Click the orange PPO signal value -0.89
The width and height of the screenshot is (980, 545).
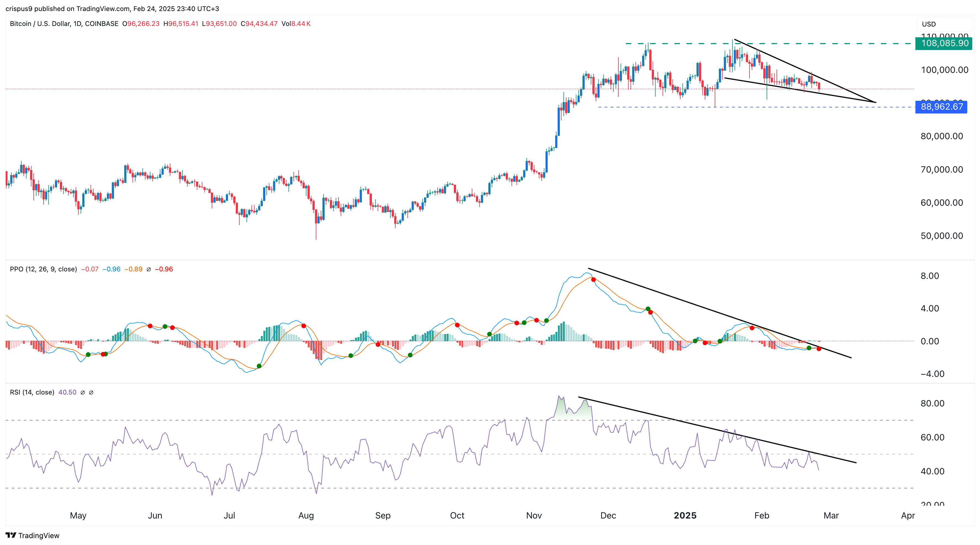click(x=134, y=269)
